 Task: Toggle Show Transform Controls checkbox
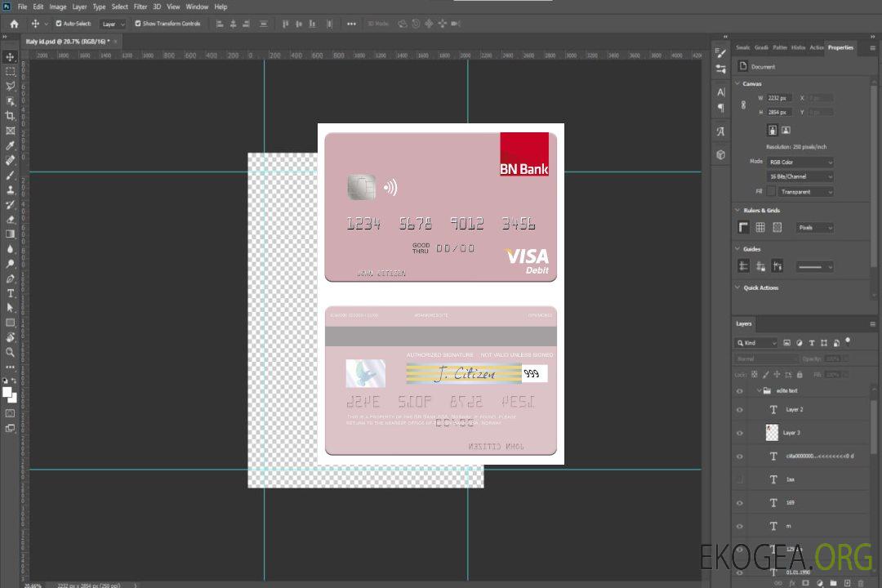(x=138, y=24)
